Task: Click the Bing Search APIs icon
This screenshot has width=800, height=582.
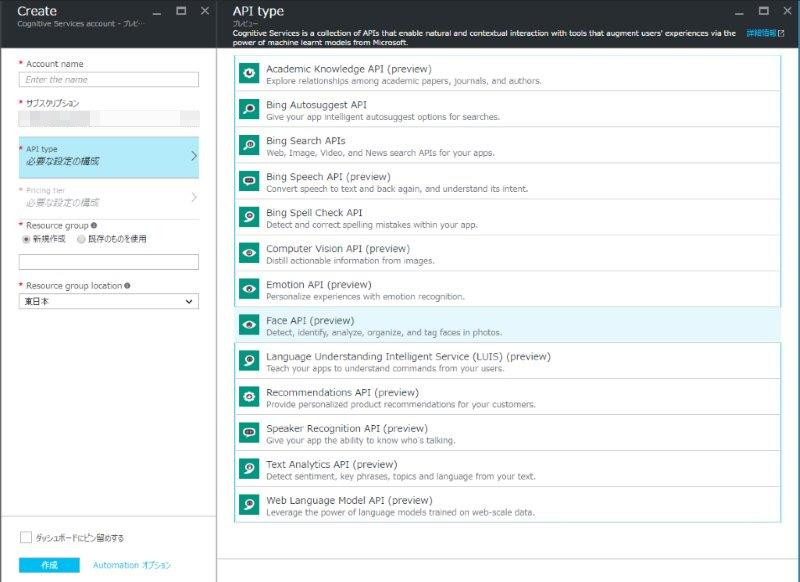Action: (x=249, y=145)
